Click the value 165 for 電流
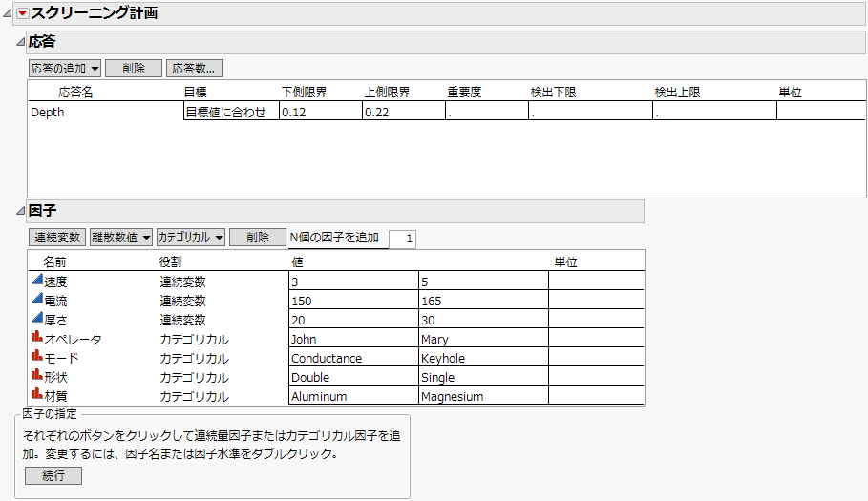This screenshot has width=868, height=501. coord(483,300)
